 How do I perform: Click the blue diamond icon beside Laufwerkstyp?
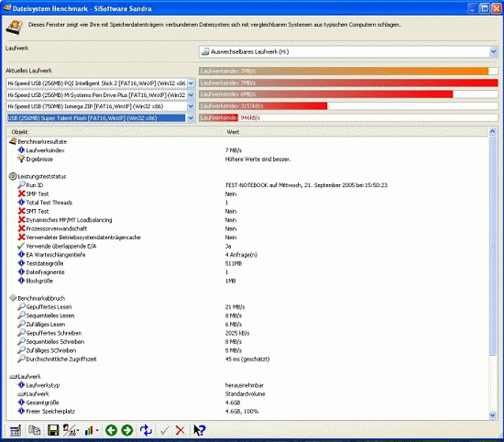click(21, 385)
